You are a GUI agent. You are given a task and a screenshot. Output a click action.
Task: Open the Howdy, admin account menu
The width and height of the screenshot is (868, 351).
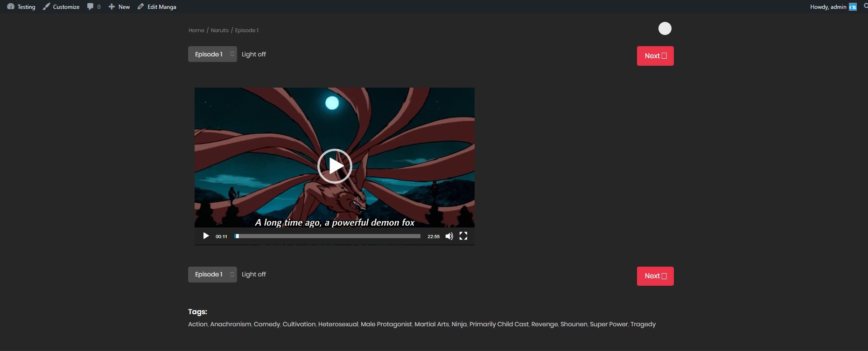pyautogui.click(x=833, y=7)
